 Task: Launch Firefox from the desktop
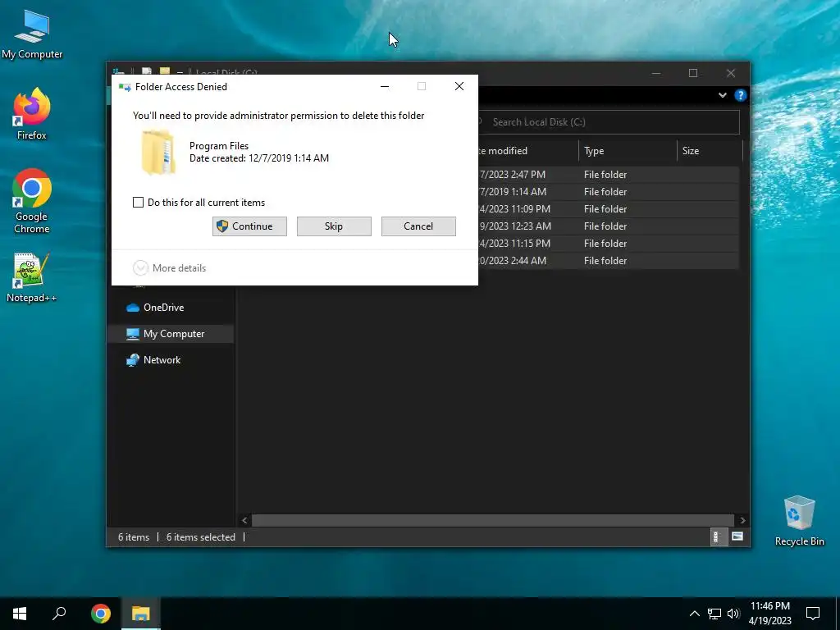click(x=32, y=113)
